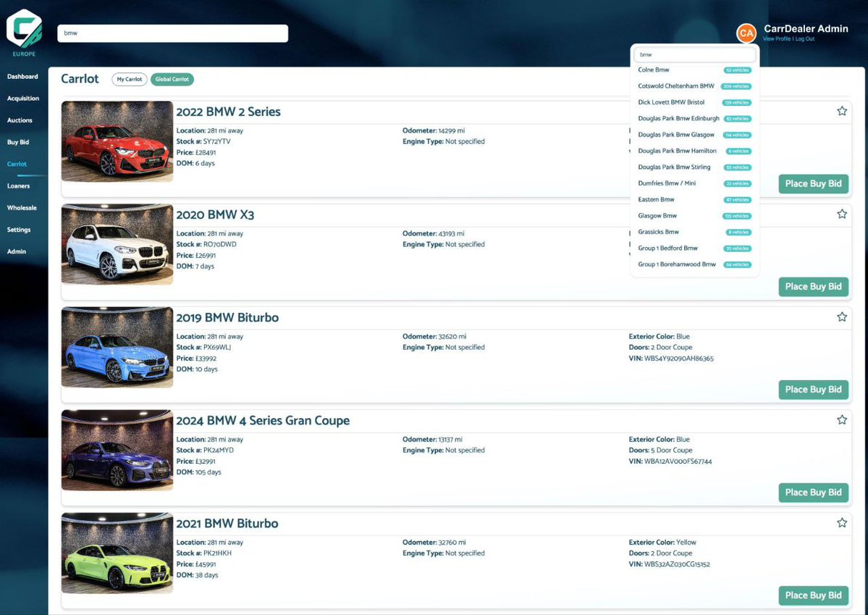This screenshot has width=868, height=615.
Task: Select Eastern Bmw dealer
Action: (x=695, y=199)
